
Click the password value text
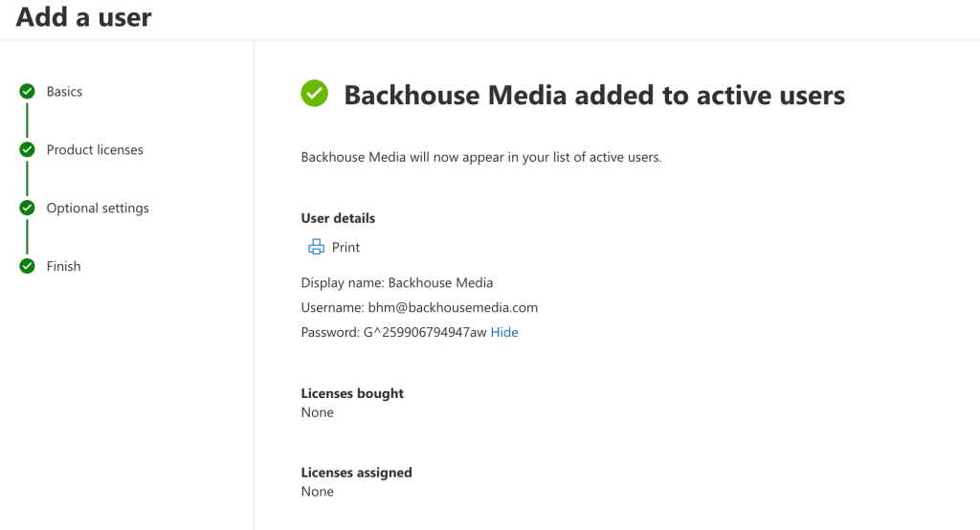pos(425,333)
